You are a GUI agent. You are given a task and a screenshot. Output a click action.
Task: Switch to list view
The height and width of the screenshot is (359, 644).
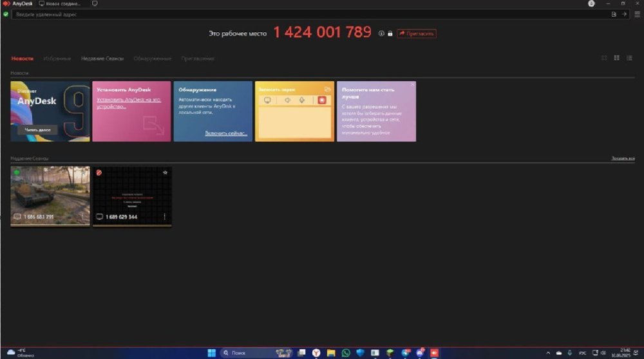629,59
